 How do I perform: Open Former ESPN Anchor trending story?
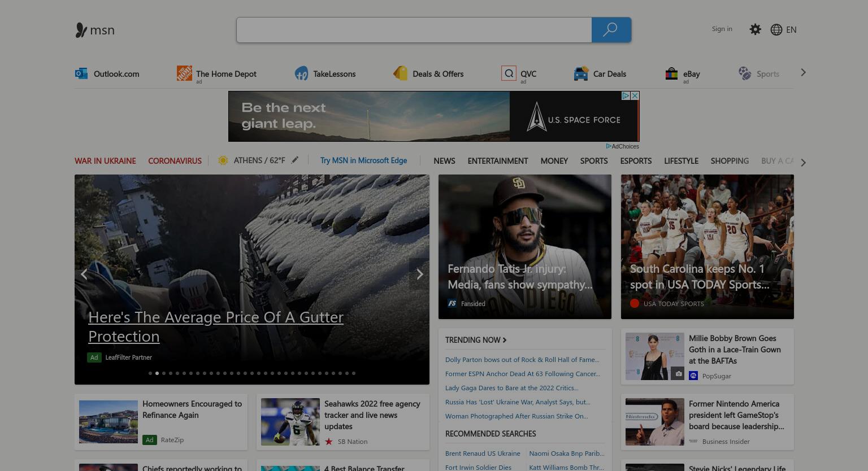(x=523, y=373)
